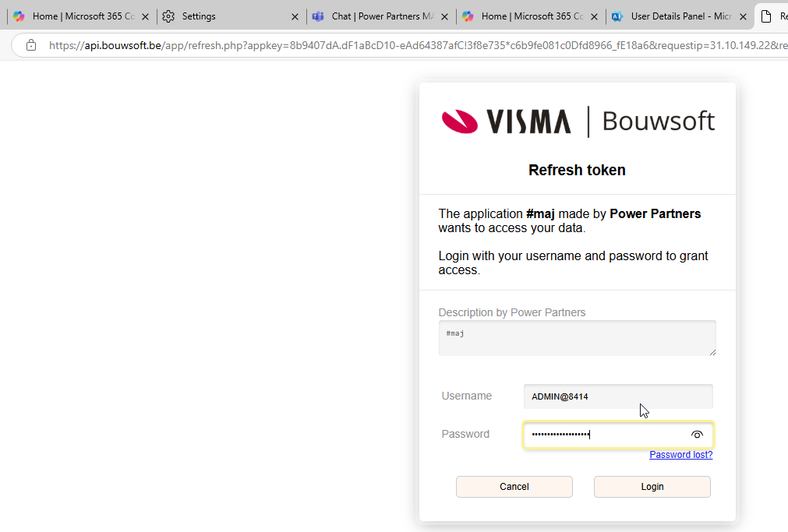
Task: Close the Chat | Power Partners tab
Action: pos(444,16)
